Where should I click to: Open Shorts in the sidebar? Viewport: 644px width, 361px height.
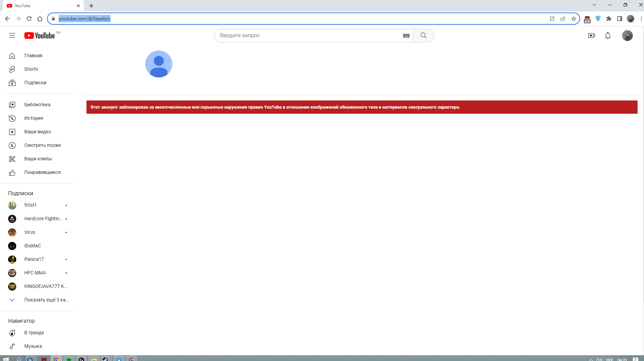38,69
